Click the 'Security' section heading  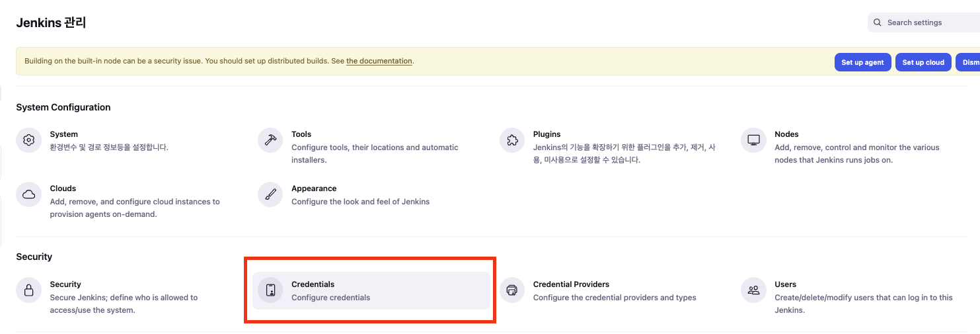34,257
